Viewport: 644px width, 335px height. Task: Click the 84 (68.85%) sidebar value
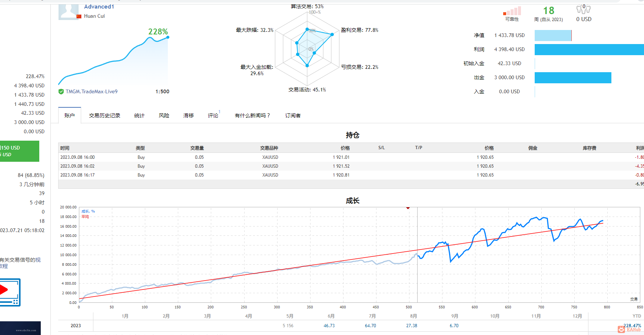click(x=31, y=175)
